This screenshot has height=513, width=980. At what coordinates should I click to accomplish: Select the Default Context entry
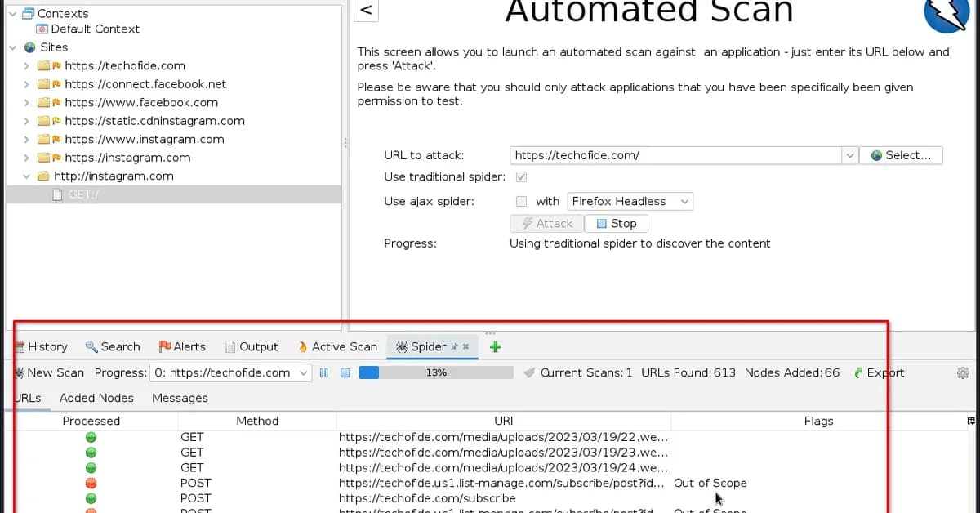click(x=95, y=29)
